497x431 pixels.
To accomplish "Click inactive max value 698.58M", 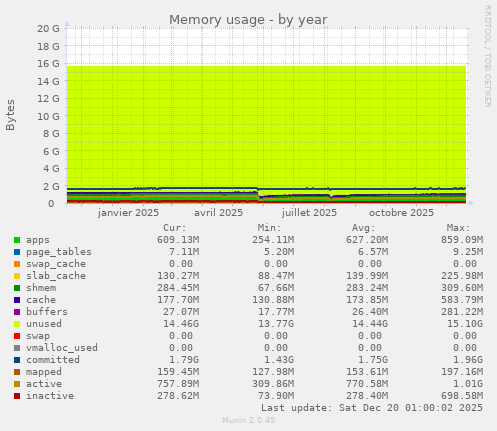I will tap(462, 396).
